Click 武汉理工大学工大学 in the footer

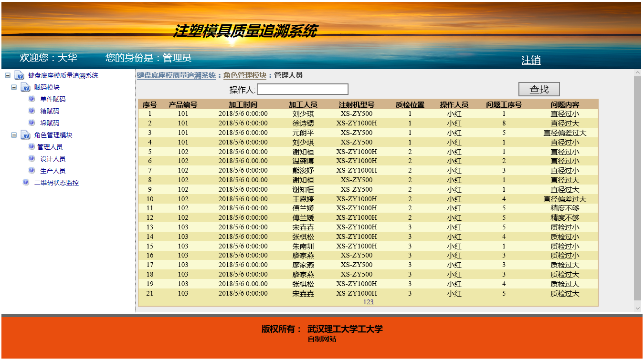tap(345, 329)
